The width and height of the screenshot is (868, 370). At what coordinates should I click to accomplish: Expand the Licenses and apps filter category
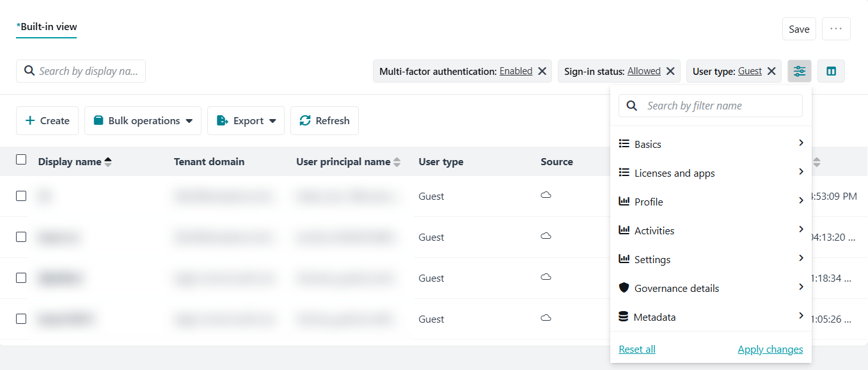711,173
